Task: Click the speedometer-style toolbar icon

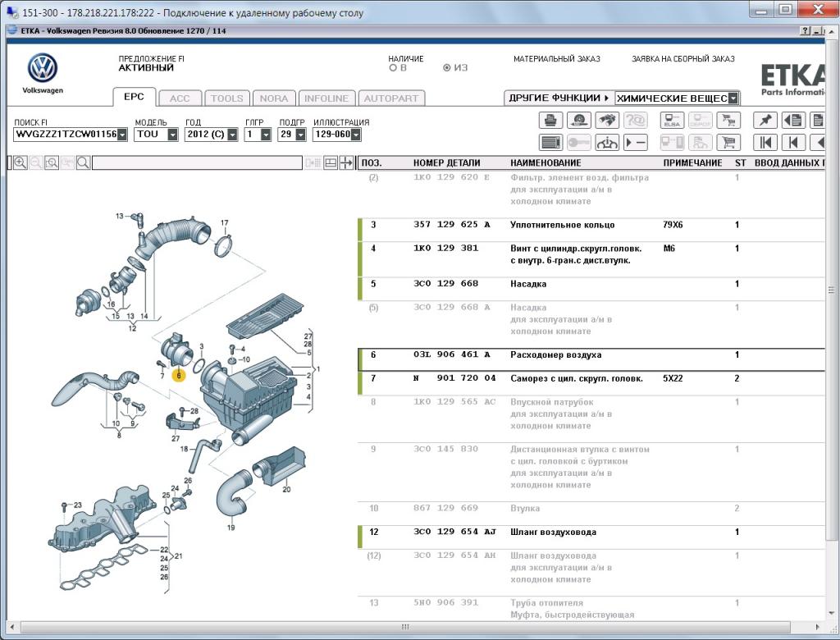Action: (x=578, y=120)
